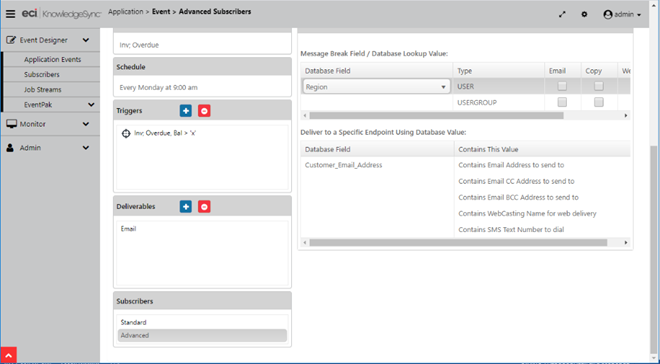Click the crosshair icon beside Inv; Overdue trigger
Viewport: 660px width, 364px height.
[x=125, y=133]
